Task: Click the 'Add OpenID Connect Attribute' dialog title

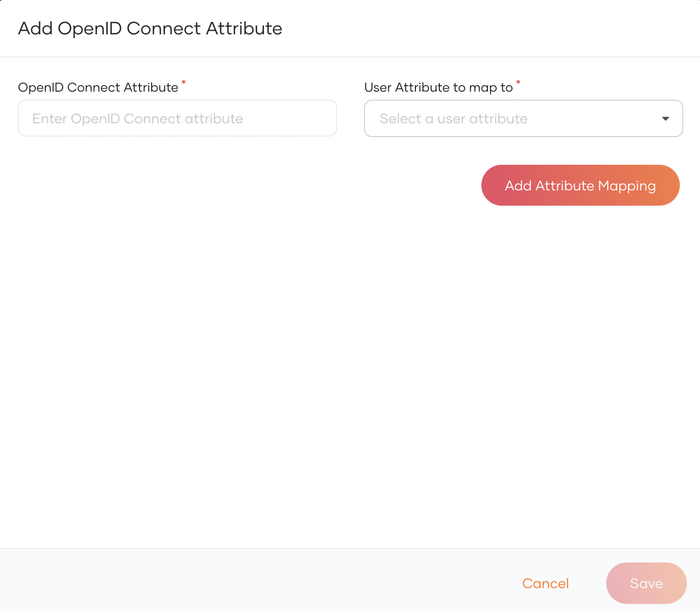Action: pos(150,28)
